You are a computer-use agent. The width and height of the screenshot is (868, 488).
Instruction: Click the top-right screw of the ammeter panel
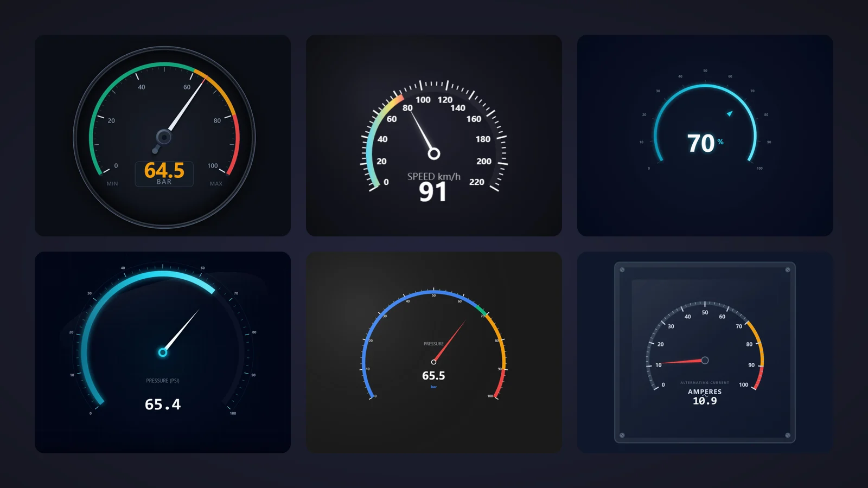(788, 270)
